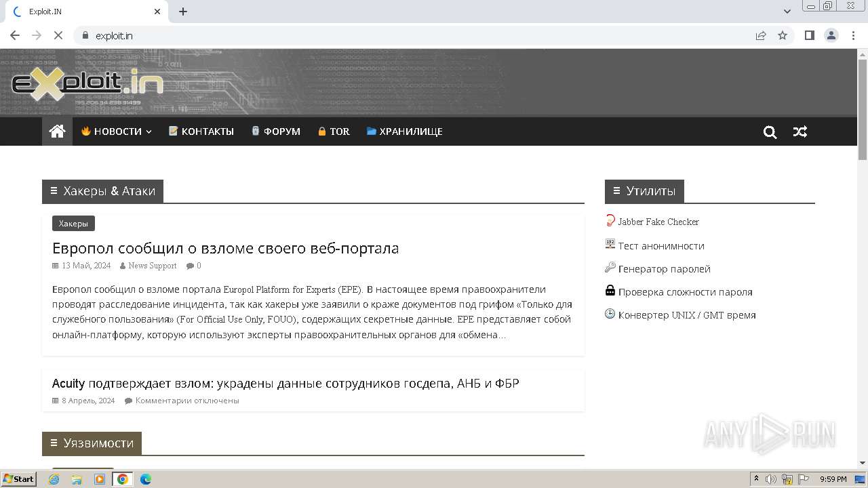Open the Проверка сложности пароля link
Image resolution: width=868 pixels, height=488 pixels.
coord(686,291)
